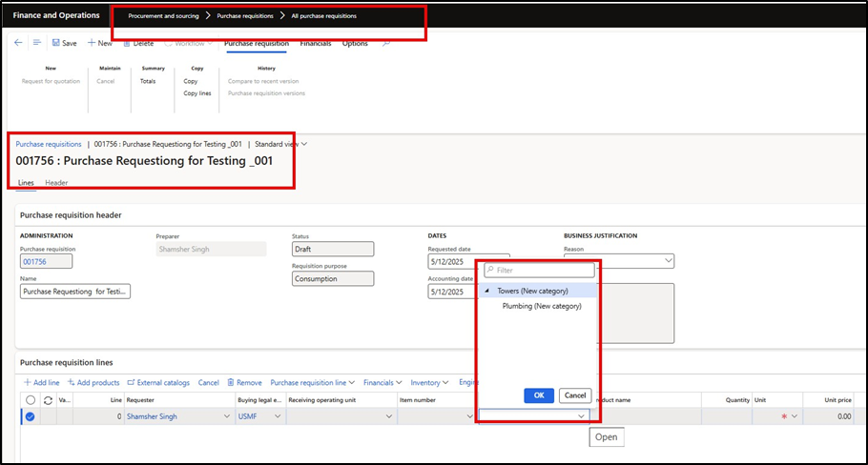Click the back arrow icon
This screenshot has width=868, height=465.
pos(18,43)
